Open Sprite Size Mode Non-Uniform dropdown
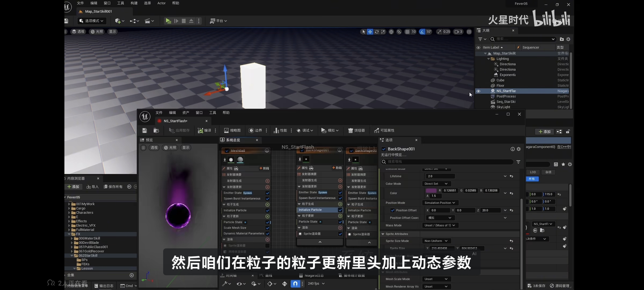 tap(436, 241)
